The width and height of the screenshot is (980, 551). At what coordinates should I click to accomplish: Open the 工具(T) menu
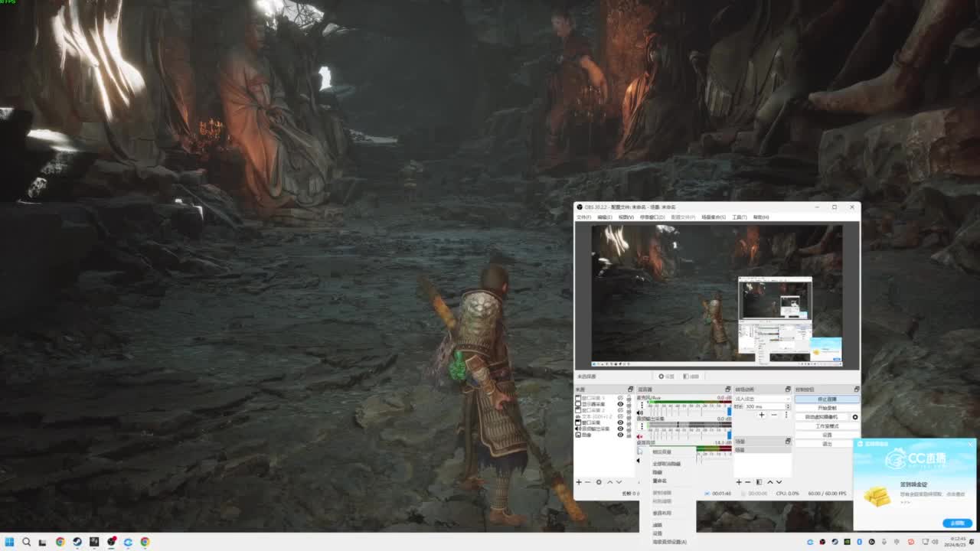[x=740, y=217]
